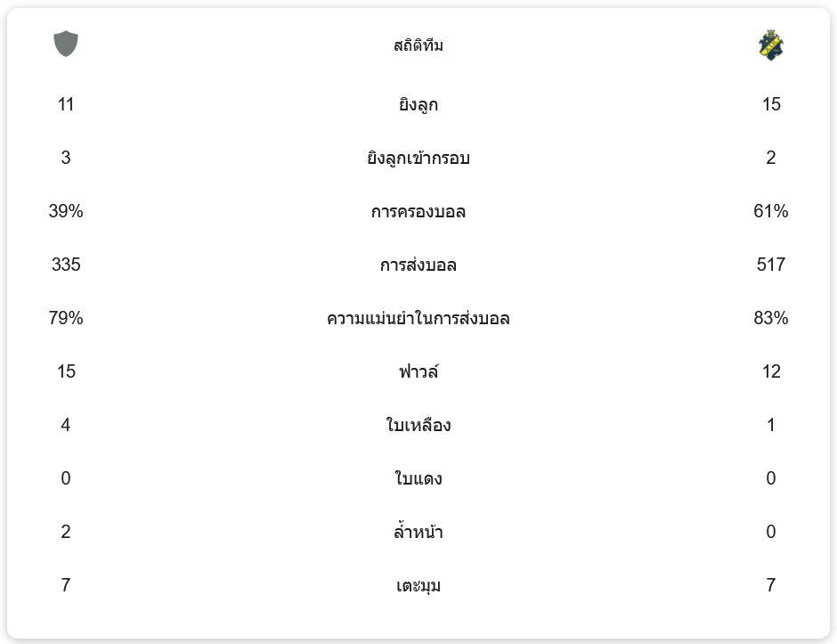The image size is (837, 644).
Task: Click the ยิงลูก stat label
Action: [x=418, y=104]
